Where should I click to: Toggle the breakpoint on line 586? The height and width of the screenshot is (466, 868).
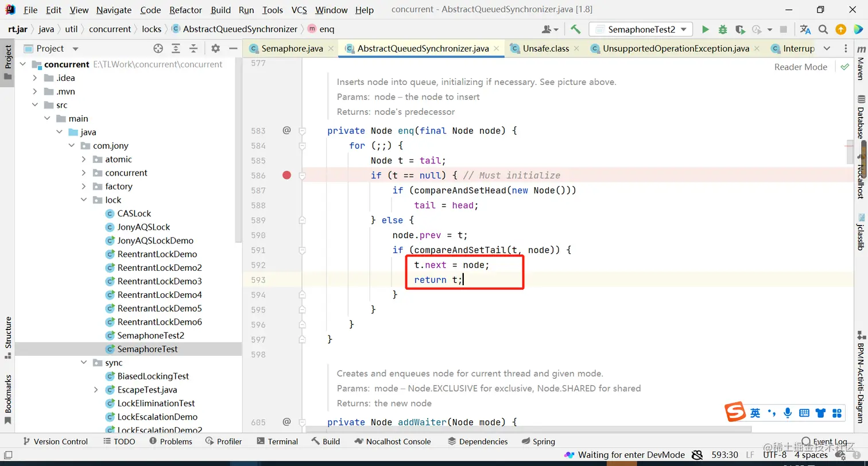coord(287,175)
